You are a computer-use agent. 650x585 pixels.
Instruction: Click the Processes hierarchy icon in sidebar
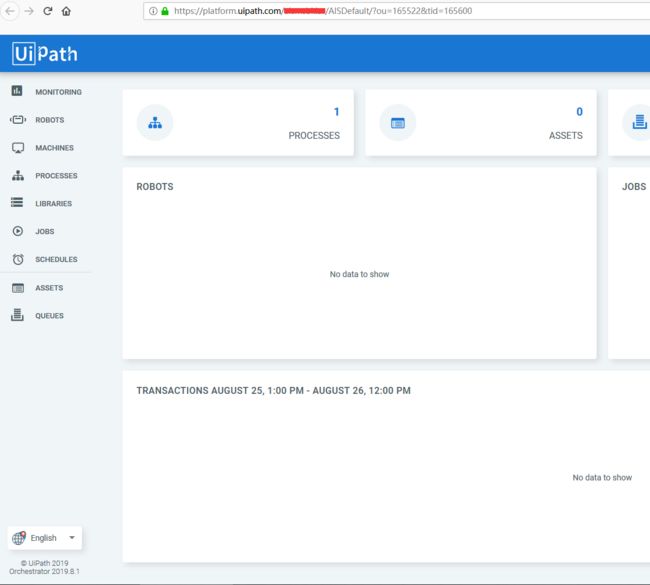tap(18, 175)
